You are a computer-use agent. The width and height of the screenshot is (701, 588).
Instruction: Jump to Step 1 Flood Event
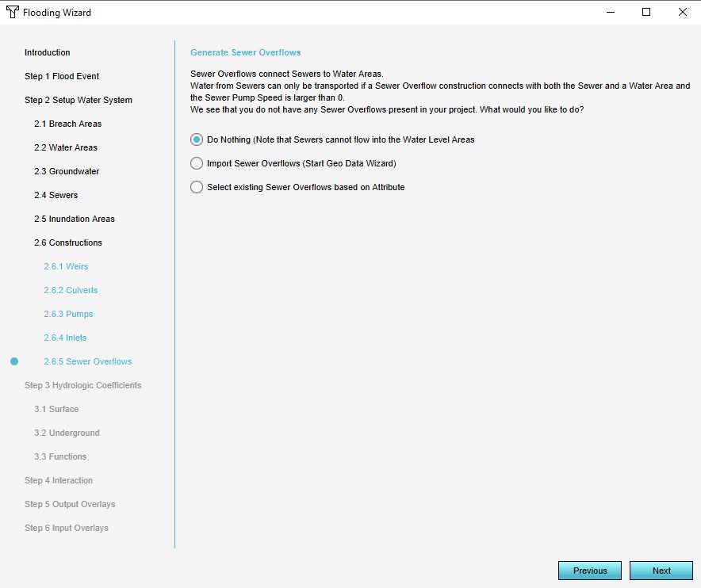(61, 76)
